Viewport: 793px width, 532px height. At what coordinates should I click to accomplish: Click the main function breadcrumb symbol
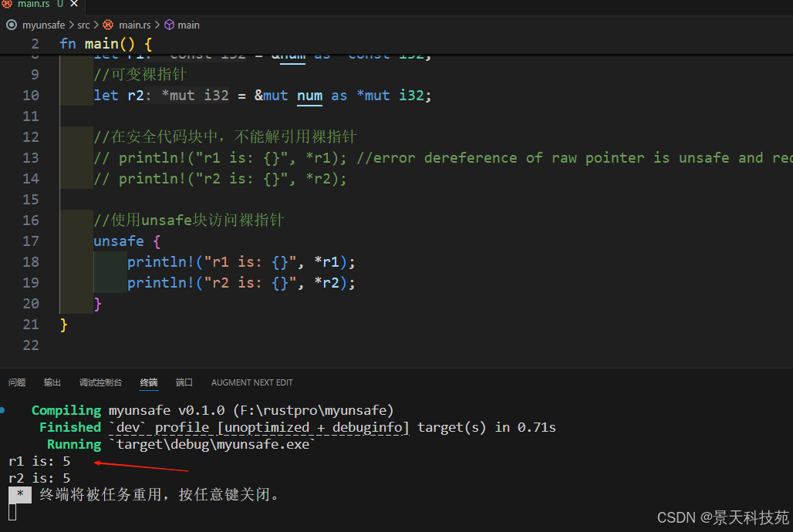[188, 25]
